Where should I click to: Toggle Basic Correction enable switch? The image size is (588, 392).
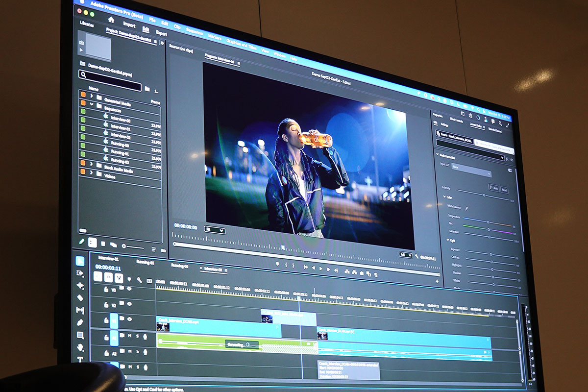pyautogui.click(x=510, y=171)
